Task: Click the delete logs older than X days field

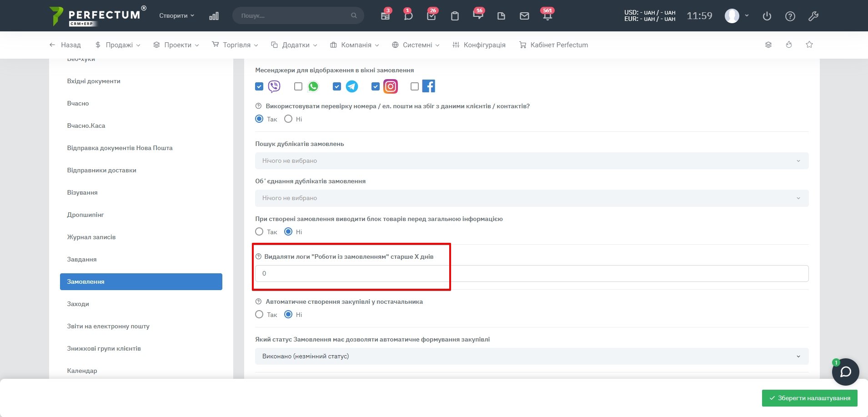Action: tap(531, 273)
